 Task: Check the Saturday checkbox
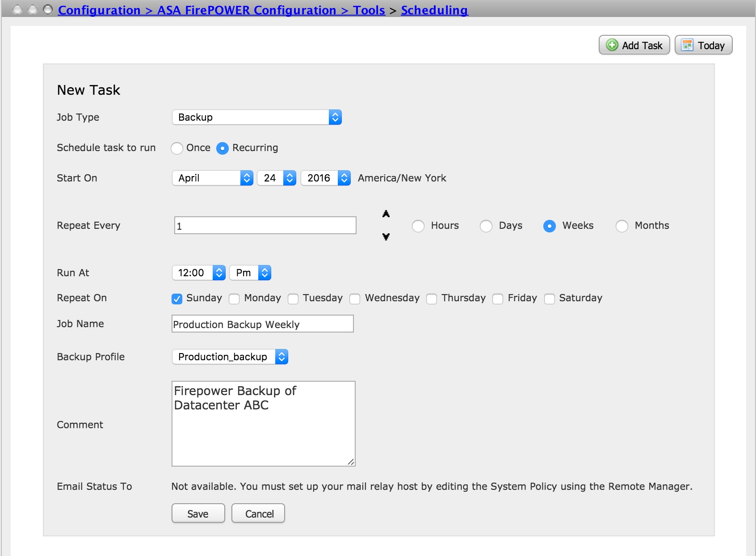coord(550,299)
